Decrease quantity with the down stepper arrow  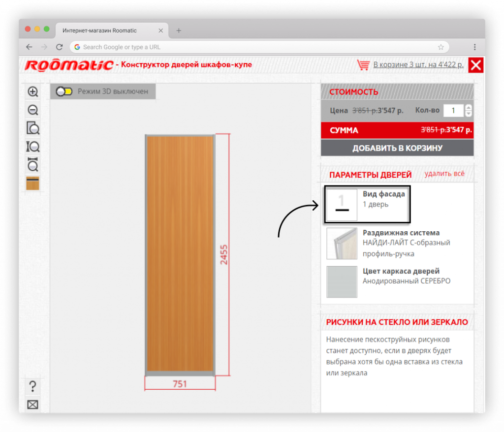pyautogui.click(x=468, y=114)
